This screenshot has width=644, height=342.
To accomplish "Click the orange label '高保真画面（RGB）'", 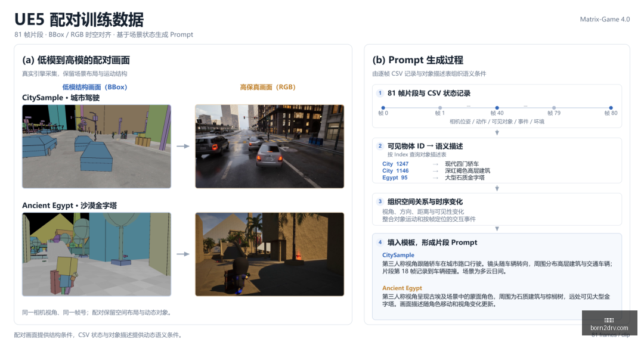I will tap(268, 87).
